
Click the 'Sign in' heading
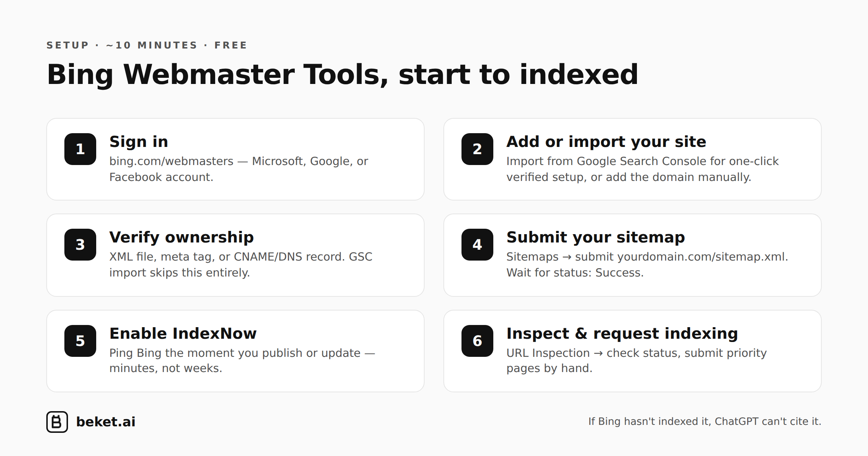pos(139,142)
